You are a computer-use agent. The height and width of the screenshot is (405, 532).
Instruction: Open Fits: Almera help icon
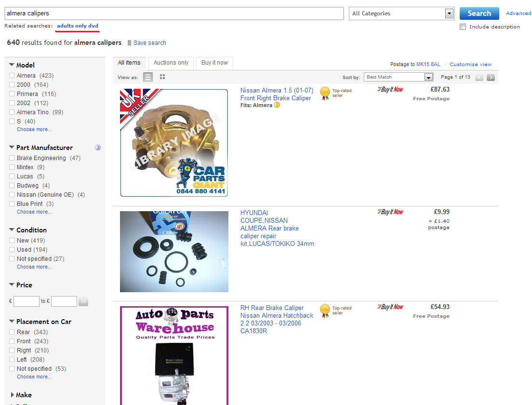(277, 105)
